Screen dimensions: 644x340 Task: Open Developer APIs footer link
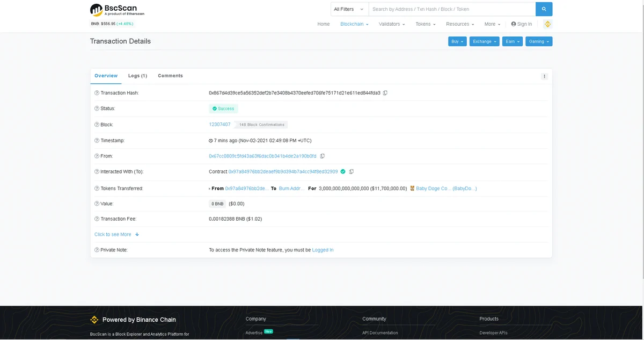[x=493, y=333]
